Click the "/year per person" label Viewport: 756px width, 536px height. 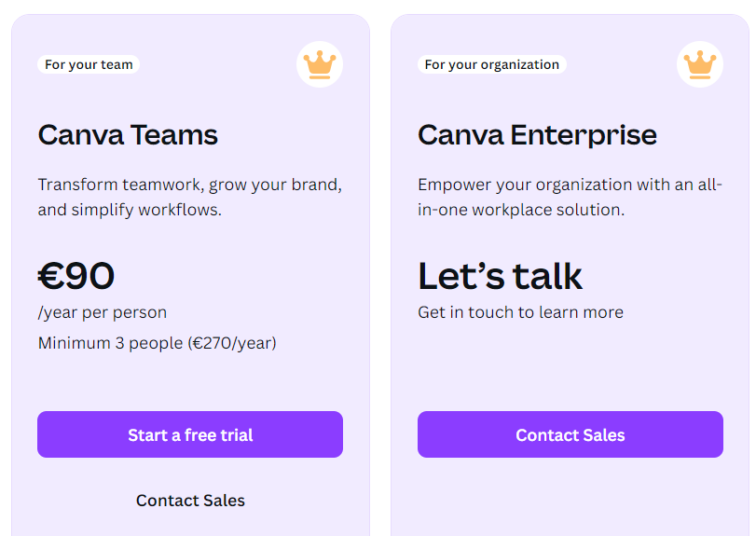click(x=103, y=312)
